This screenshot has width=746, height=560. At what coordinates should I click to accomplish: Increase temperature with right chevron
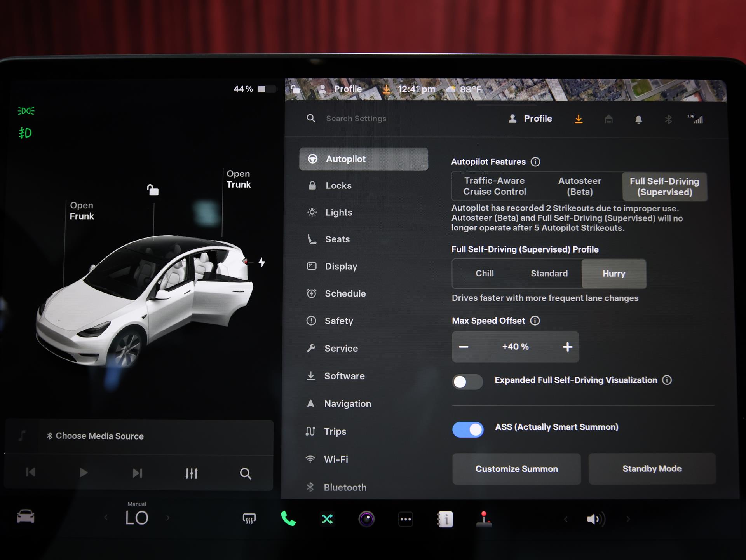click(168, 518)
